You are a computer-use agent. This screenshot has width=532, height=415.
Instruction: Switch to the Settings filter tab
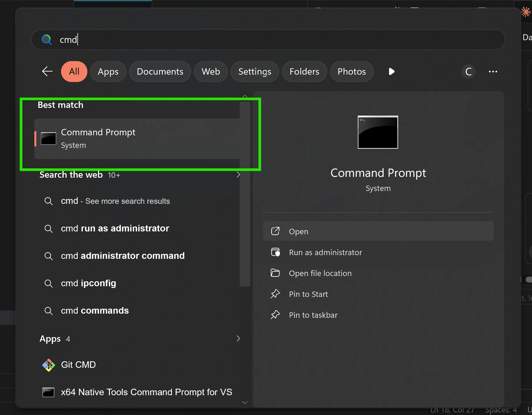[254, 71]
